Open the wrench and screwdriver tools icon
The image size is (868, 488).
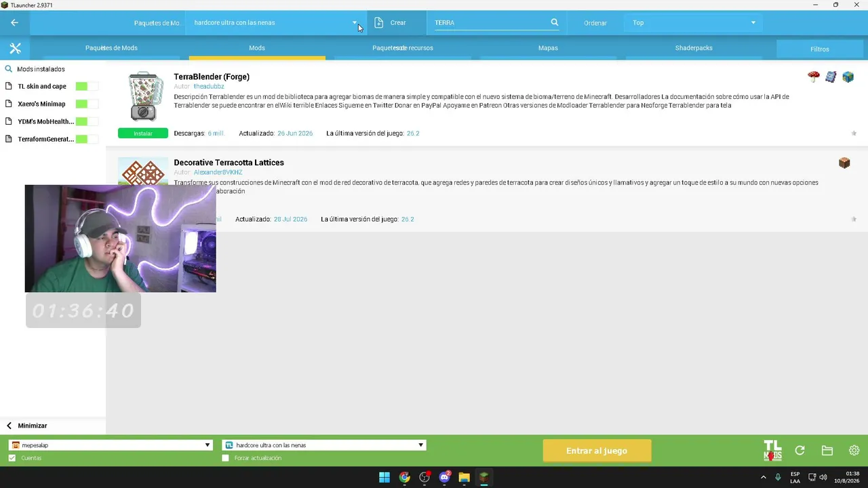click(15, 48)
